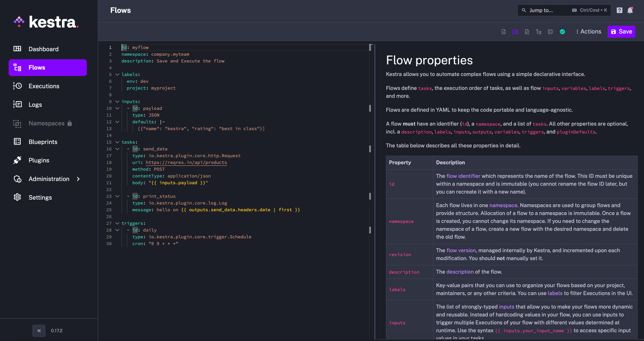
Task: Click the description link in the table
Action: [460, 272]
